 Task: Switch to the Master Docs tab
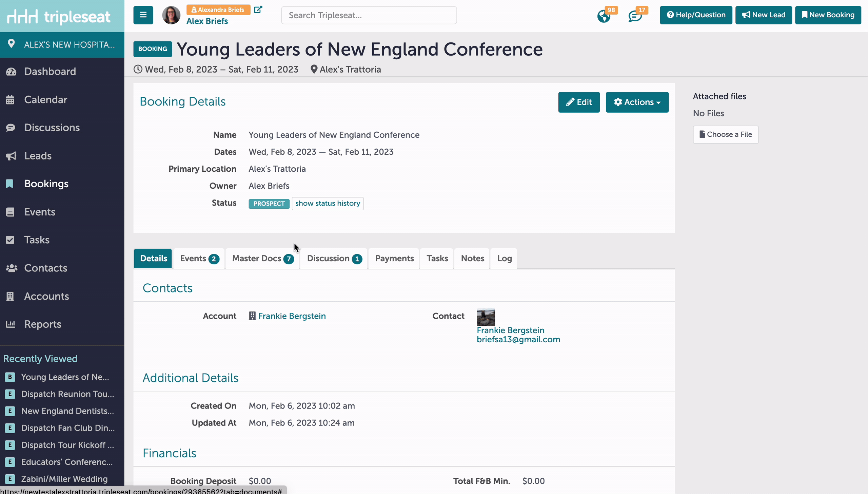262,259
